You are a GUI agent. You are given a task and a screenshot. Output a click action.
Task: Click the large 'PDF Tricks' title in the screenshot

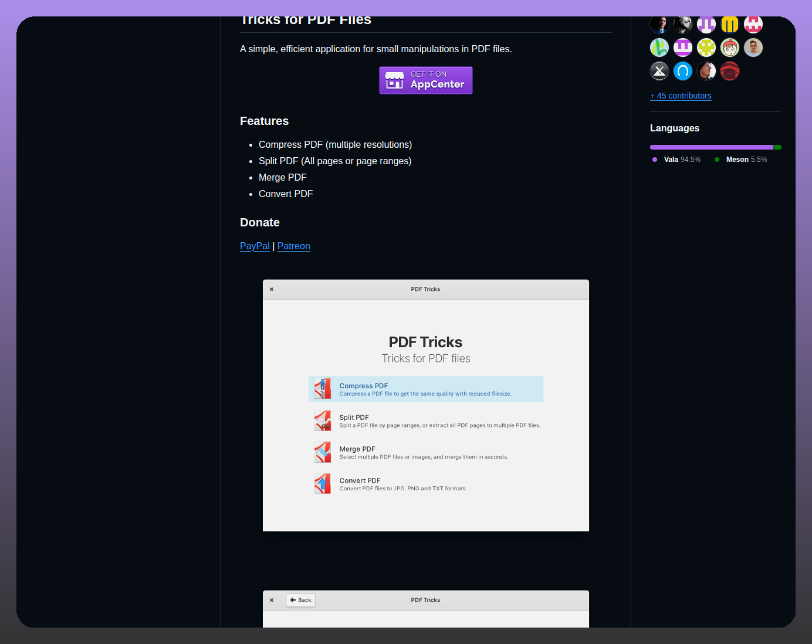click(426, 342)
